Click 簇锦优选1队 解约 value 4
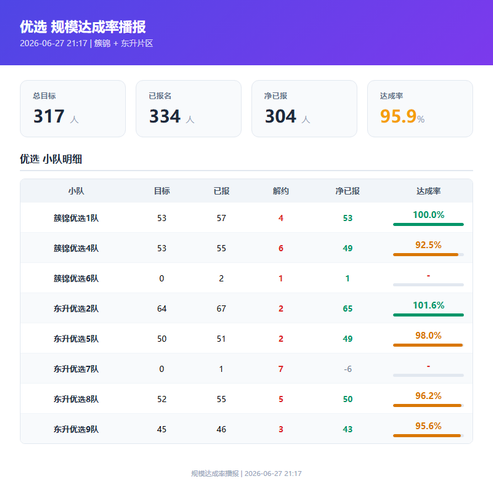493x500 pixels. [x=281, y=218]
